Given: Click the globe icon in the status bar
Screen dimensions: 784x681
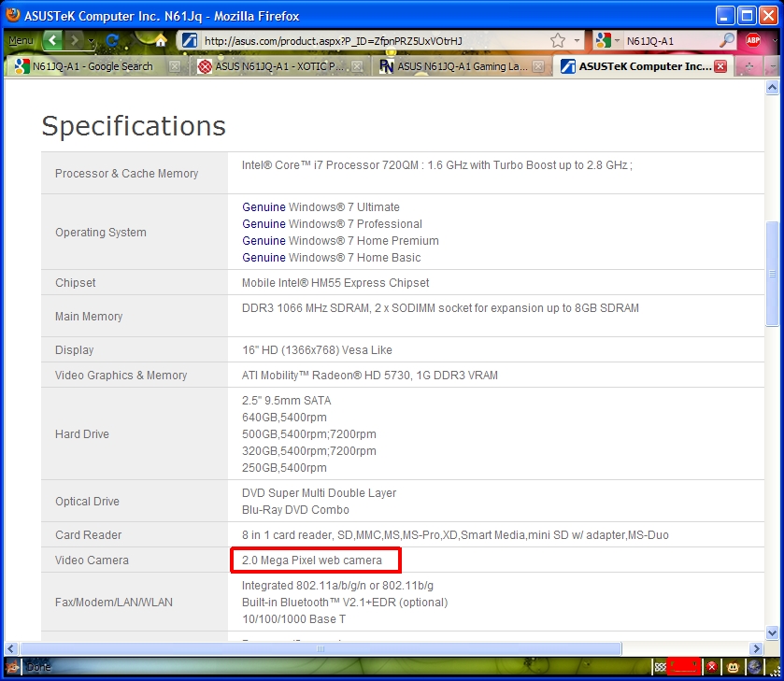Looking at the screenshot, I should click(754, 666).
